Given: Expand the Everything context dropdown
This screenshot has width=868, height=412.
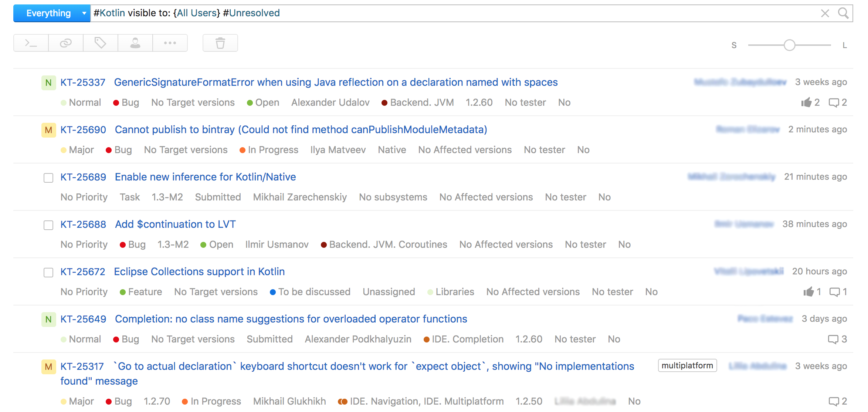Looking at the screenshot, I should coord(84,13).
